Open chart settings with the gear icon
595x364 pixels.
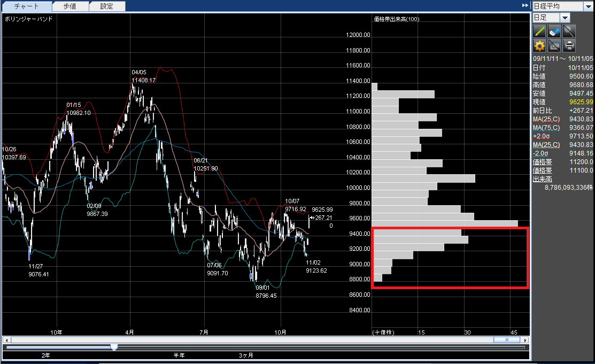[x=539, y=46]
